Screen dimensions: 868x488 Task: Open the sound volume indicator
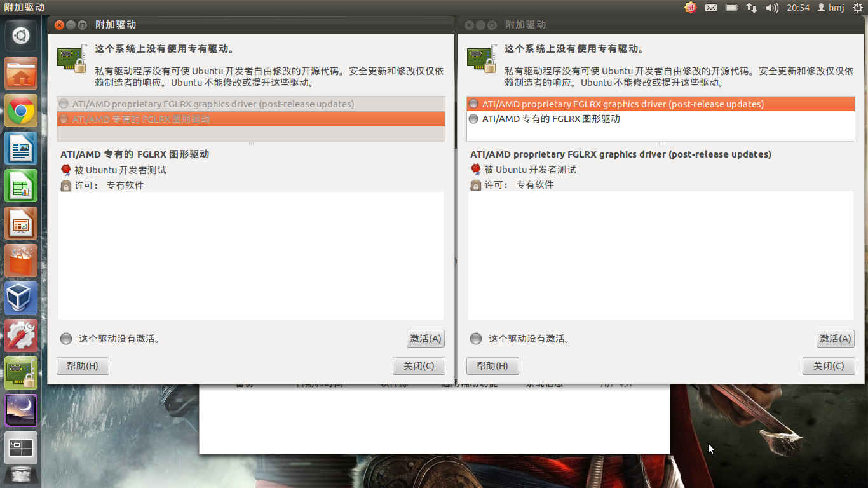tap(772, 8)
